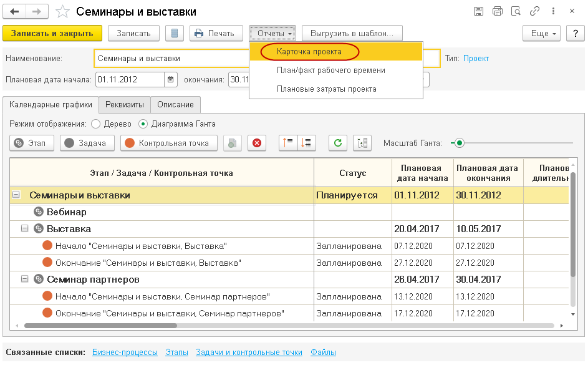Viewport: 588px width, 365px height.
Task: Switch to Календарные графики tab
Action: click(51, 105)
